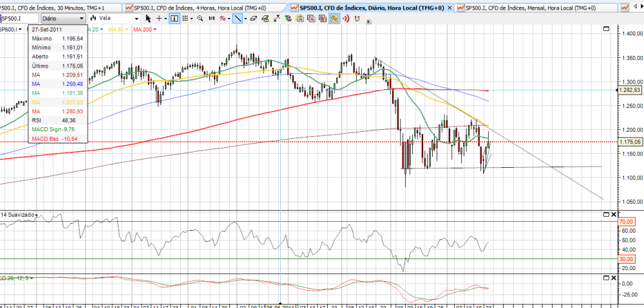This screenshot has width=644, height=308.
Task: Close the MACD indicator panel
Action: (614, 278)
